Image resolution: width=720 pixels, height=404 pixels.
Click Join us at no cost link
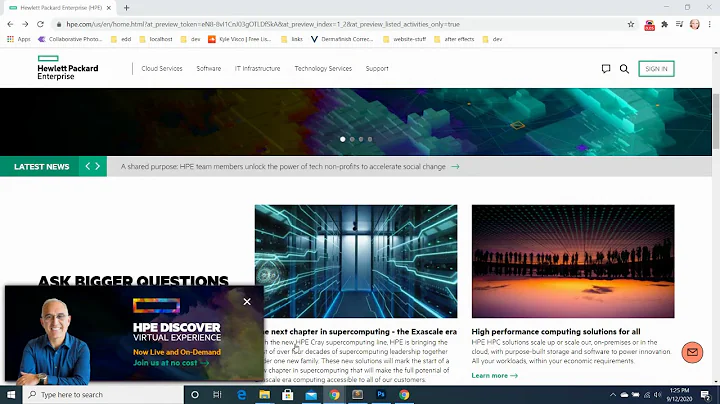click(x=171, y=363)
